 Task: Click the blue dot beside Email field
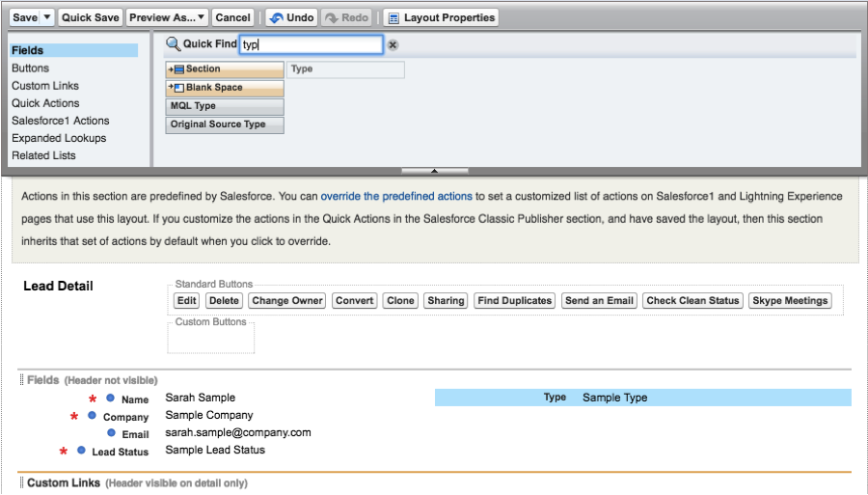(112, 433)
